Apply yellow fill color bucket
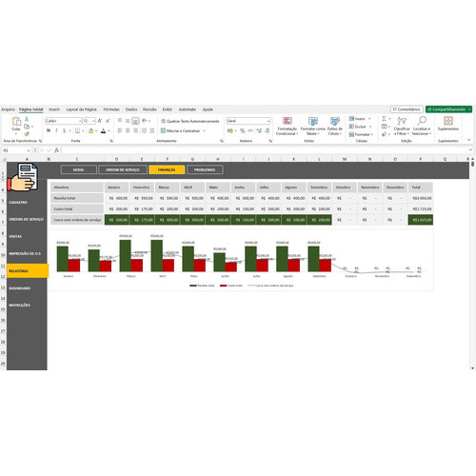The height and width of the screenshot is (476, 476). point(91,130)
